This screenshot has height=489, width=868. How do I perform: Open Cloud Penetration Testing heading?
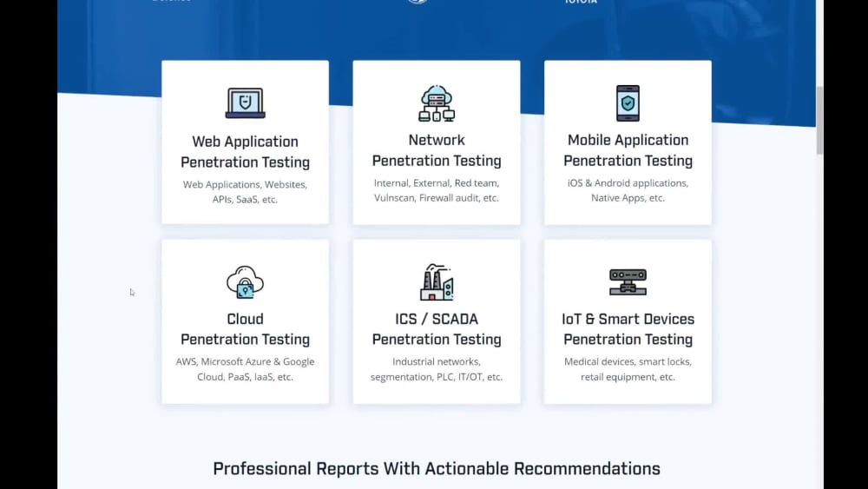[246, 329]
